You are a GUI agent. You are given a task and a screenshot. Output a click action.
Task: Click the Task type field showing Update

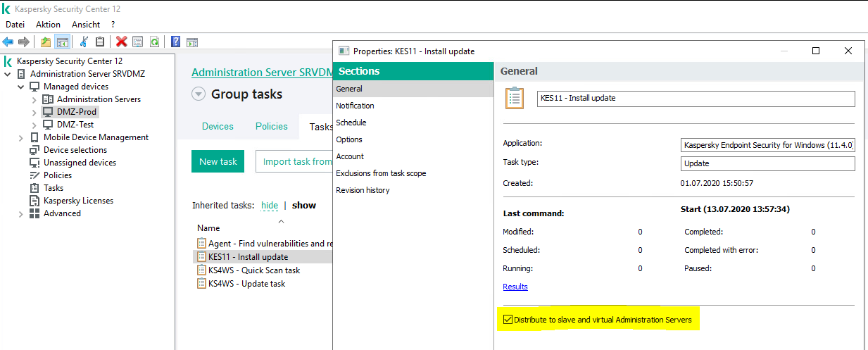tap(769, 163)
